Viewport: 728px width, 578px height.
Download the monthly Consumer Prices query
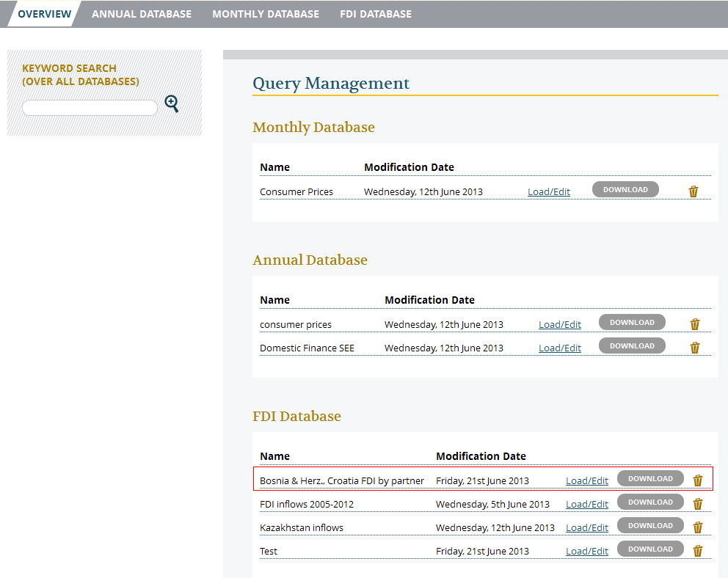(625, 190)
